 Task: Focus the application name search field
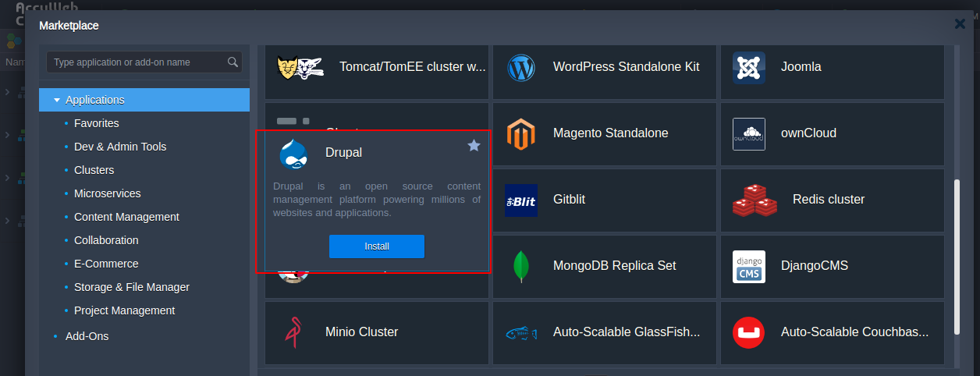point(137,62)
